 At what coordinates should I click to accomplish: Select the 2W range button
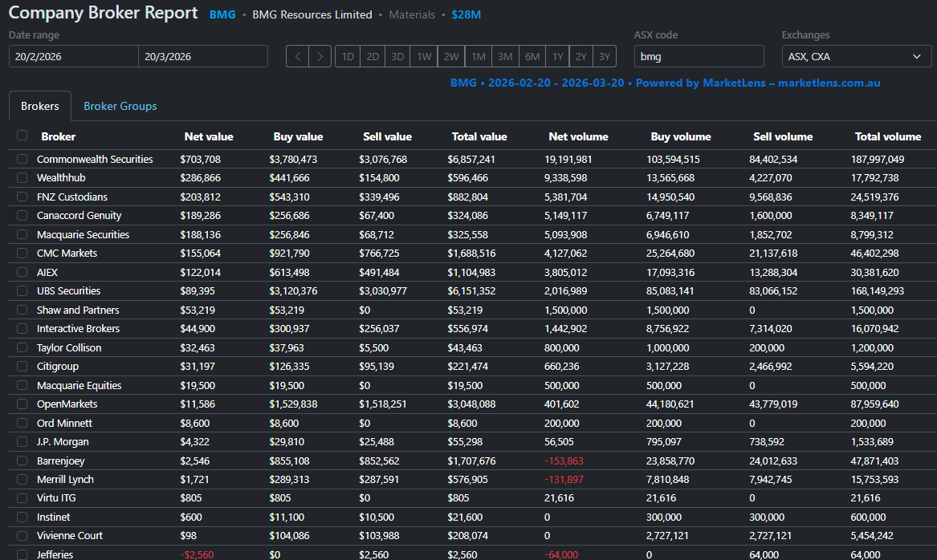(x=451, y=57)
